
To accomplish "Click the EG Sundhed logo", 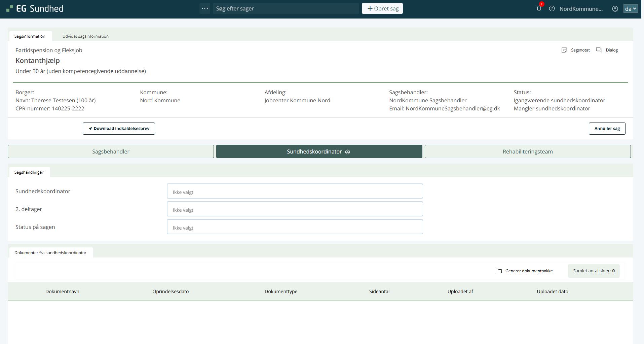I will click(x=35, y=9).
